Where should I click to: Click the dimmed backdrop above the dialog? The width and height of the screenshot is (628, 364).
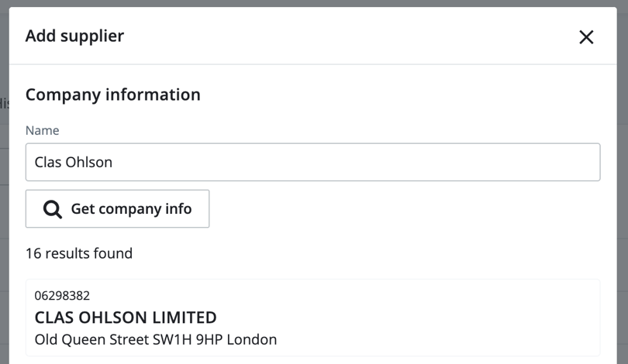tap(310, 3)
